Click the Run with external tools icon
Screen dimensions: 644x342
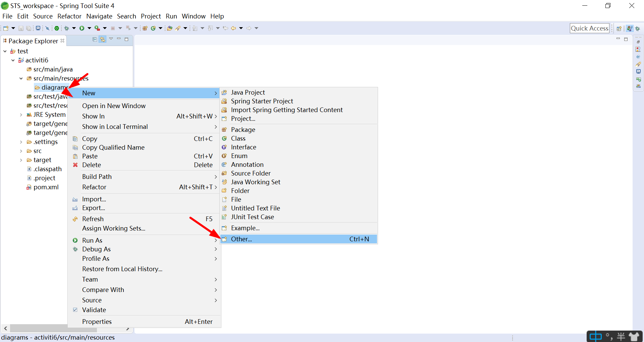coord(97,28)
